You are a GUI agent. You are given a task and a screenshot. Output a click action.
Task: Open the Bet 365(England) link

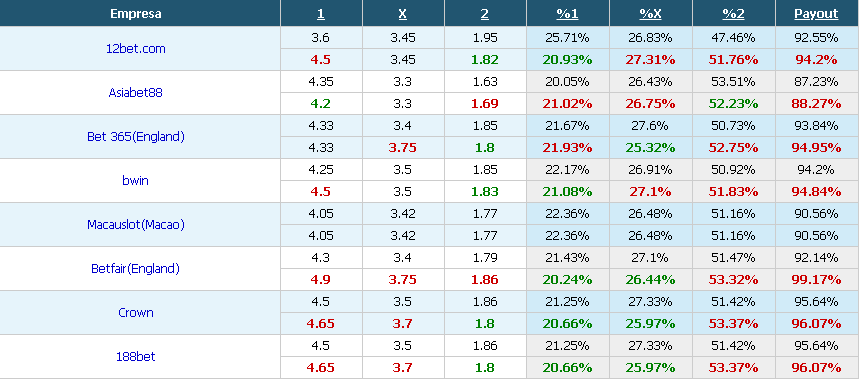(136, 137)
